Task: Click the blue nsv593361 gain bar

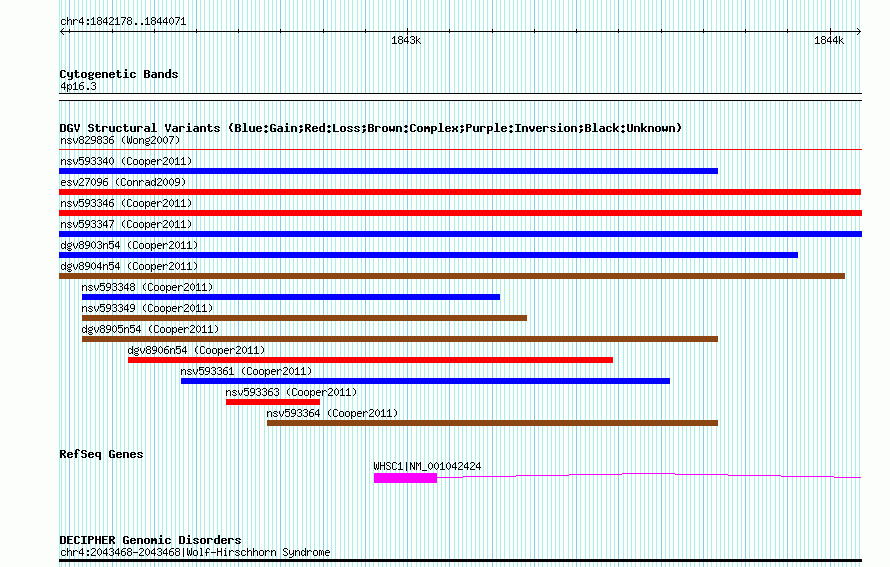Action: coord(425,381)
